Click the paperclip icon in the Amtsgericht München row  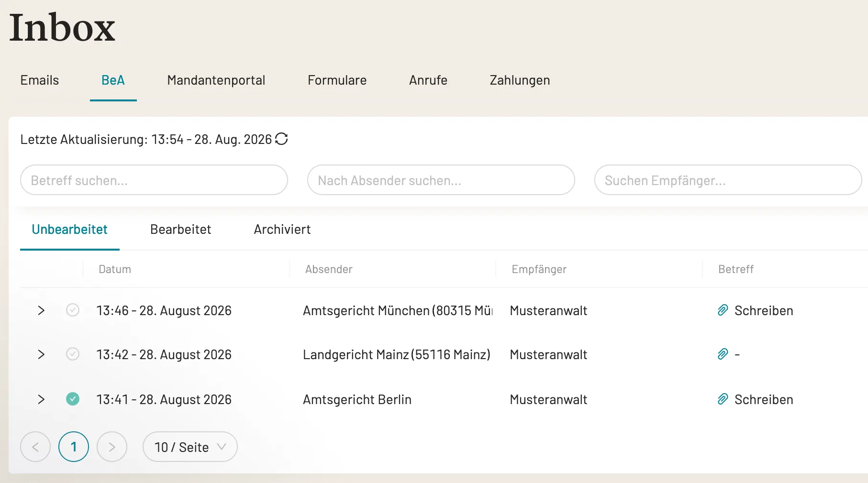pos(723,310)
